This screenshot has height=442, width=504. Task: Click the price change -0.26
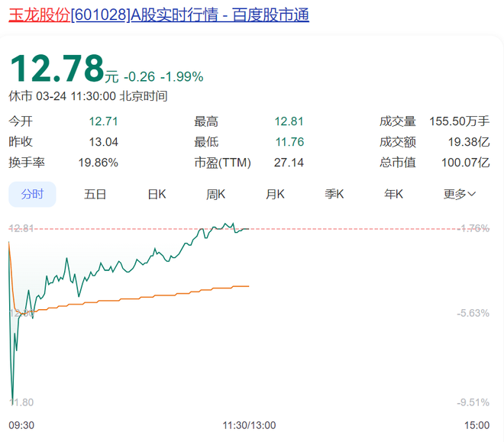click(x=140, y=77)
